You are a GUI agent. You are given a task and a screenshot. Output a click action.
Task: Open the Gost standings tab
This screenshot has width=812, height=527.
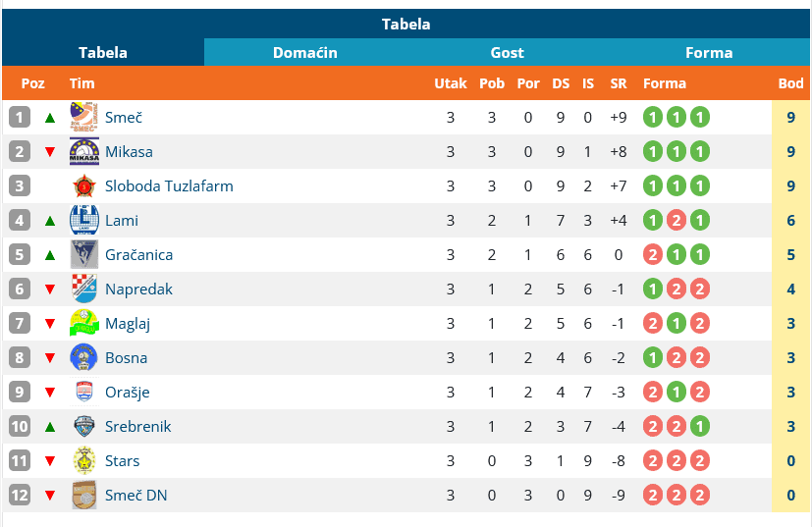pos(508,53)
